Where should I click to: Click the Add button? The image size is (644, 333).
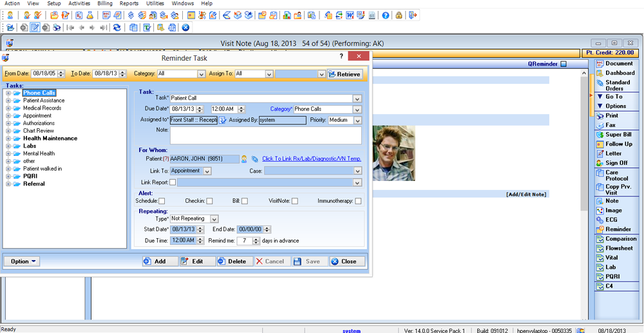[160, 262]
